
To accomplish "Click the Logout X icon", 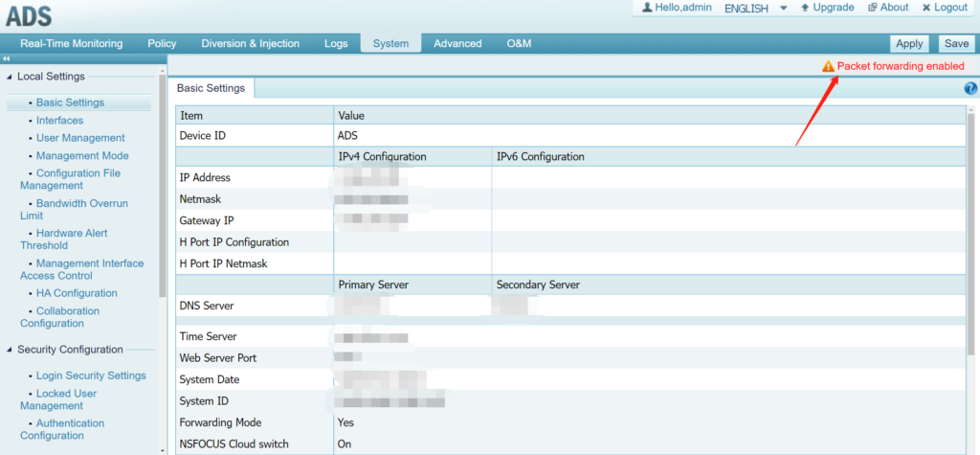I will tap(926, 8).
